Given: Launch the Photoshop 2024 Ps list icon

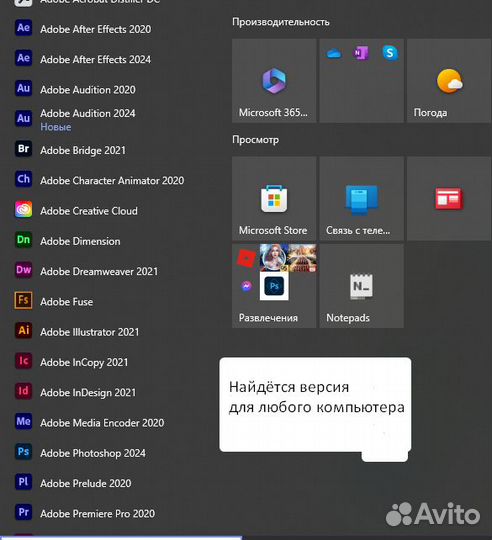Looking at the screenshot, I should [x=23, y=452].
